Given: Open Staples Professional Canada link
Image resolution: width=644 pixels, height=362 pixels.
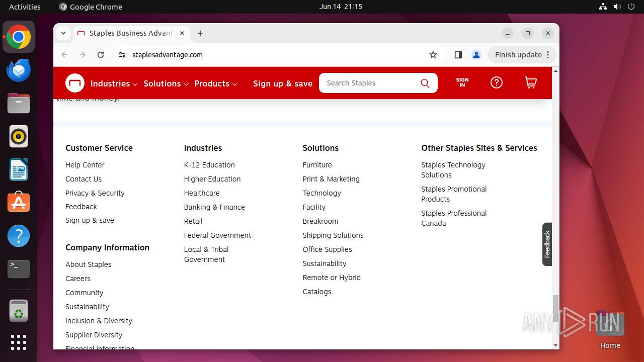Looking at the screenshot, I should [454, 218].
